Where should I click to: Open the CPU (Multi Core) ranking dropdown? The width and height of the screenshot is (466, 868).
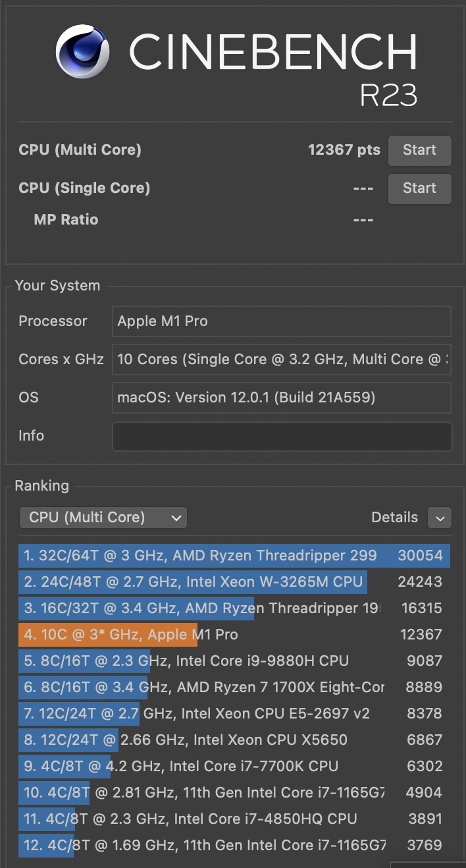103,518
